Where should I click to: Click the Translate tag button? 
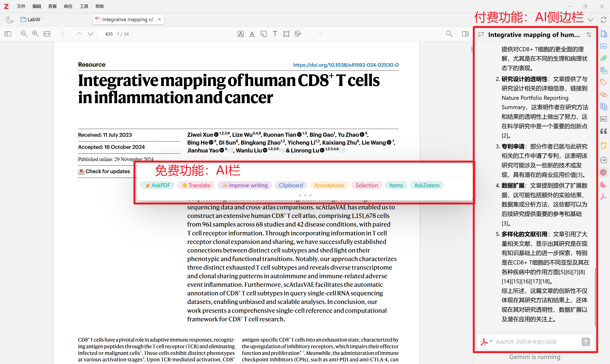coord(196,185)
